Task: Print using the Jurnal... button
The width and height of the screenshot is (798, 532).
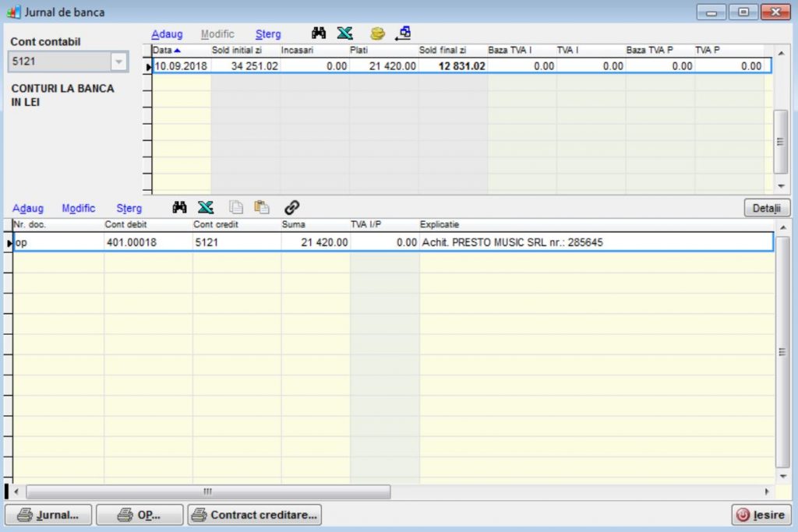Action: (x=48, y=515)
